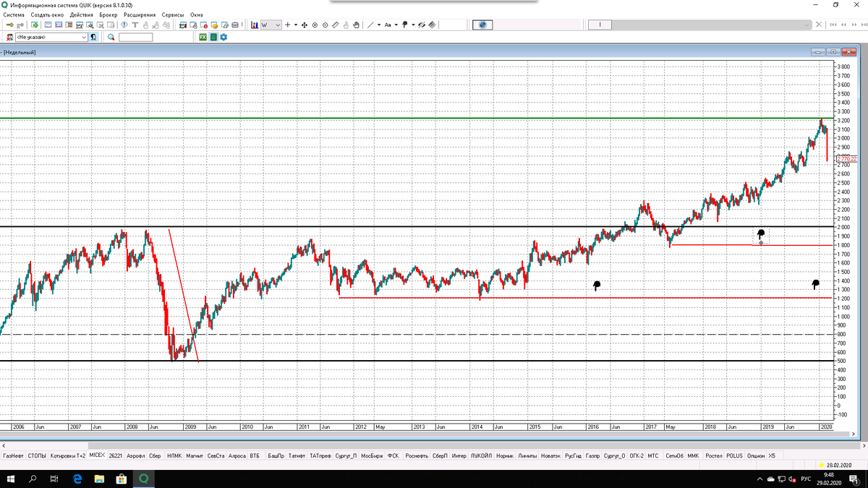Open the Действия menu
868x488 pixels.
point(82,14)
